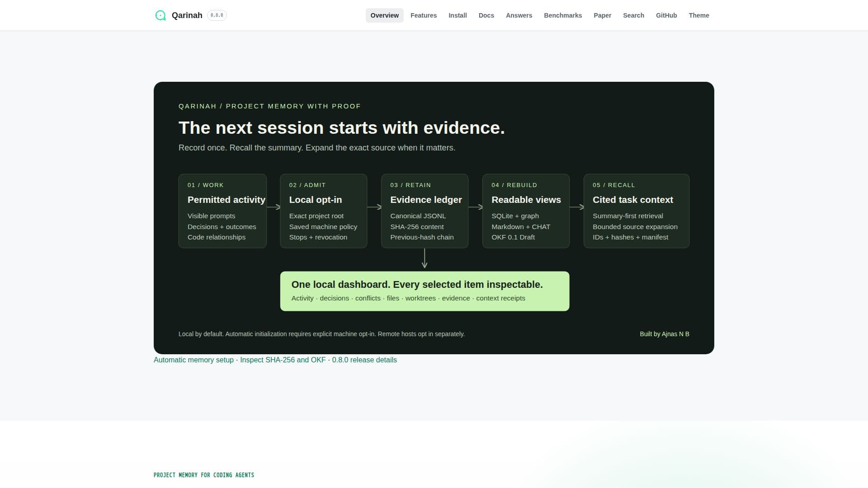Click 'Activity · decisions · conflicts' dashboard line
Screen dimensions: 868x488
[x=408, y=298]
